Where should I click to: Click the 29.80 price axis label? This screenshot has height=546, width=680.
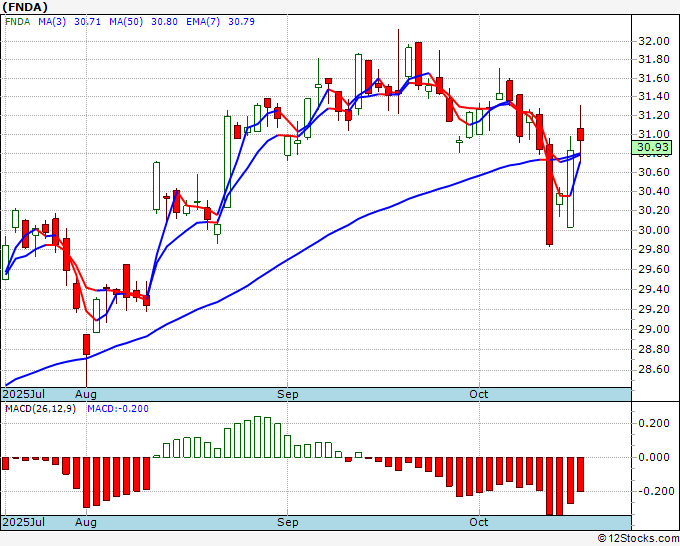point(654,249)
